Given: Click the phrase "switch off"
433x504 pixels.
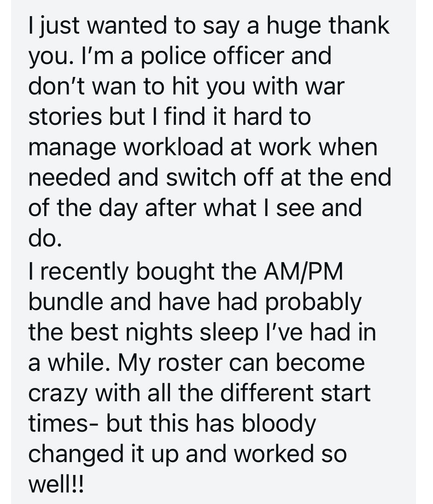Looking at the screenshot, I should pyautogui.click(x=218, y=178).
